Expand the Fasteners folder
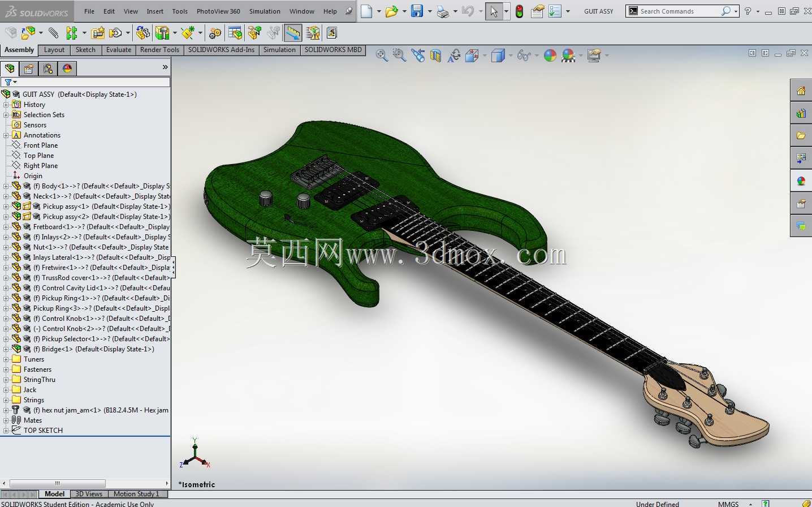This screenshot has height=507, width=812. coord(6,369)
